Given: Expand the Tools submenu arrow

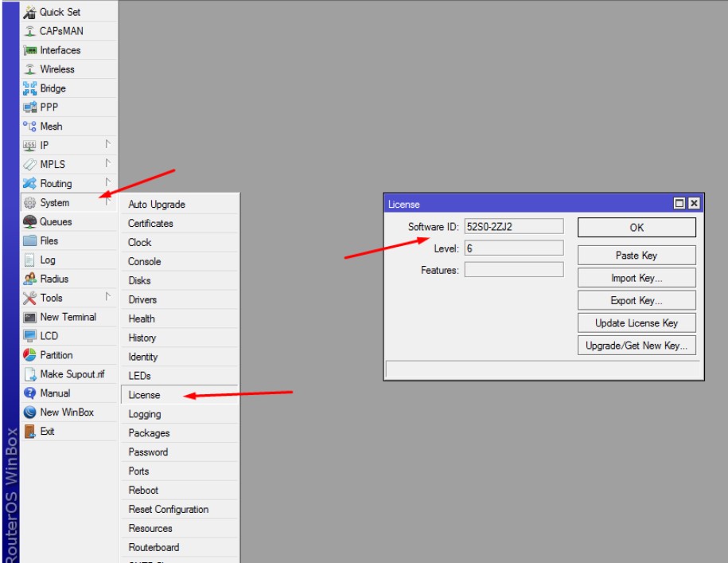Looking at the screenshot, I should 107,297.
